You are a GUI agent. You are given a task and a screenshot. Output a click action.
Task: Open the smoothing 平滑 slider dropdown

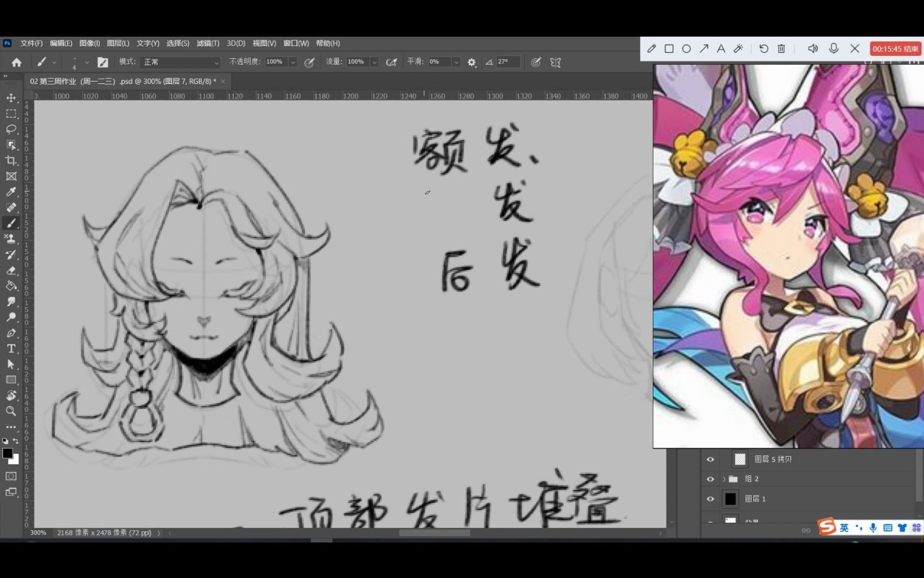(456, 62)
